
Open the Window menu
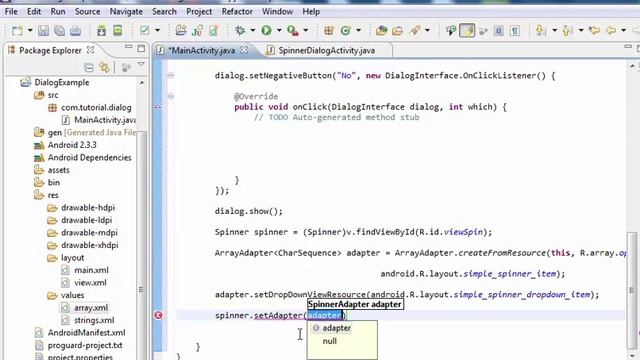click(277, 11)
